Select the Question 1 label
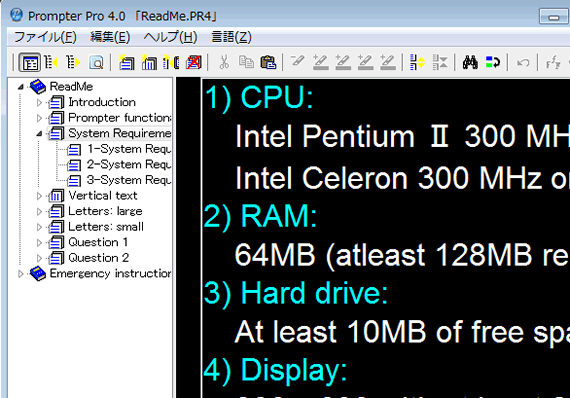 (x=98, y=242)
